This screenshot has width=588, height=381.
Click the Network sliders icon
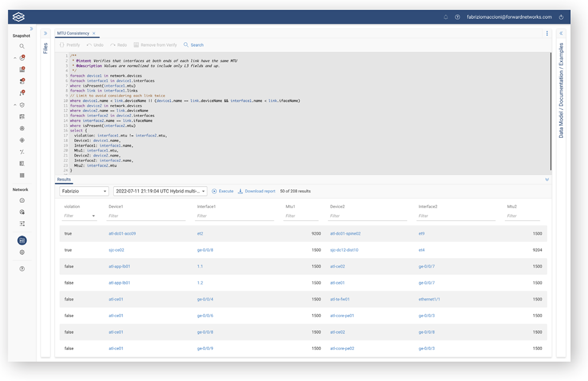[x=22, y=224]
